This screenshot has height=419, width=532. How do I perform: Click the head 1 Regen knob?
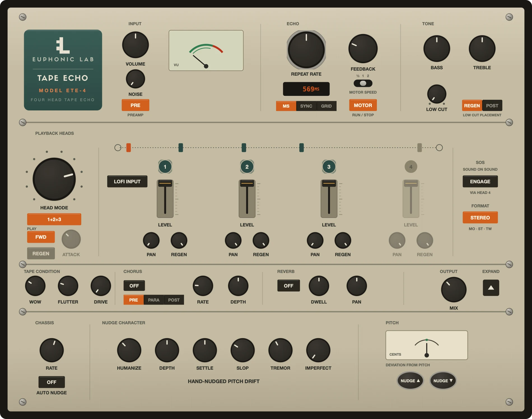click(x=179, y=240)
